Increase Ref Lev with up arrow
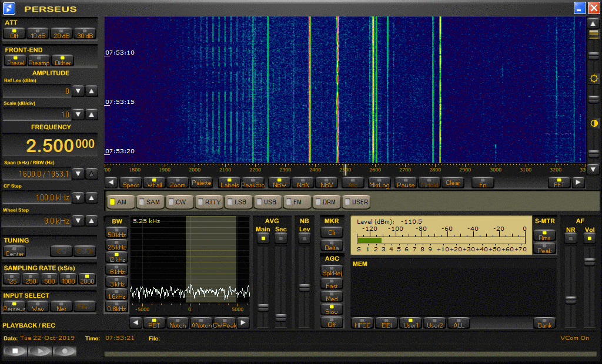602x364 pixels. coord(91,91)
